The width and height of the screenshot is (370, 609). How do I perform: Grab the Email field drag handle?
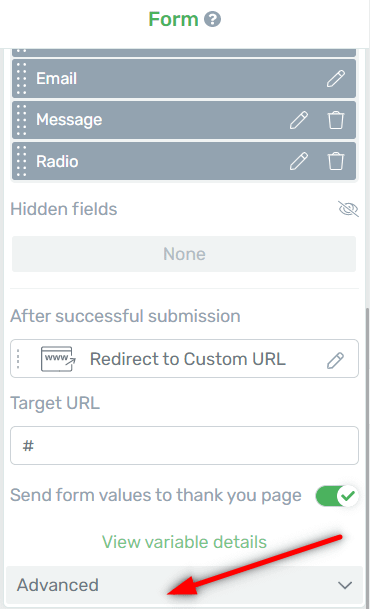[x=22, y=78]
